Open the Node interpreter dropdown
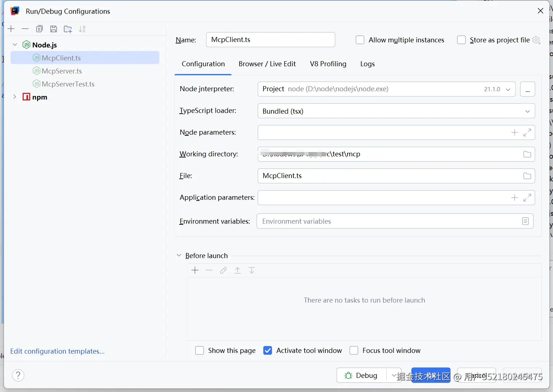 508,89
